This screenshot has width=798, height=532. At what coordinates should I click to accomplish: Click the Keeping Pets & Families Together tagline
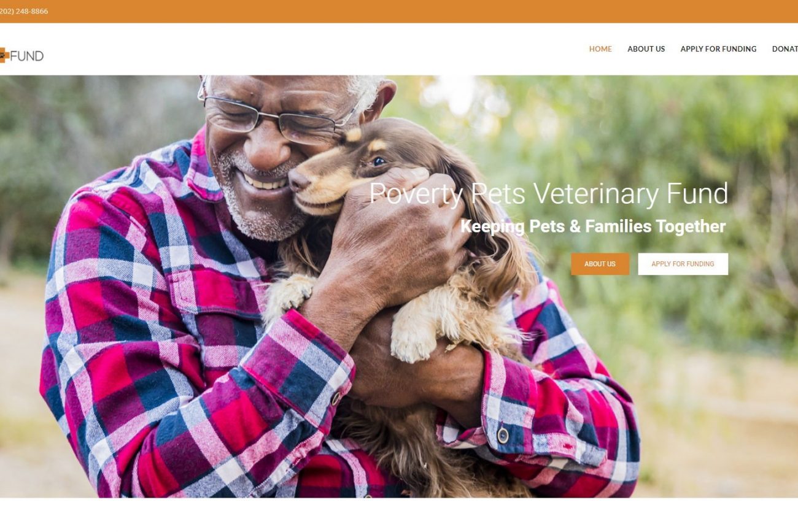pyautogui.click(x=593, y=226)
